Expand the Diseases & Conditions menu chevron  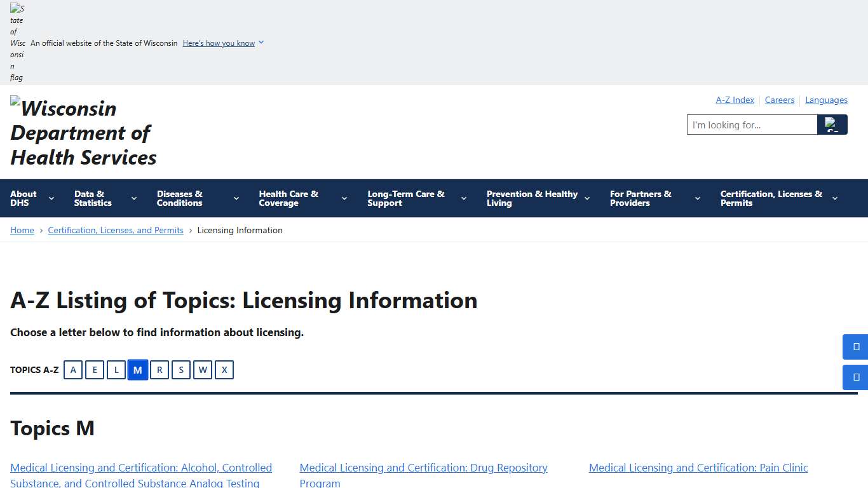[x=236, y=198]
